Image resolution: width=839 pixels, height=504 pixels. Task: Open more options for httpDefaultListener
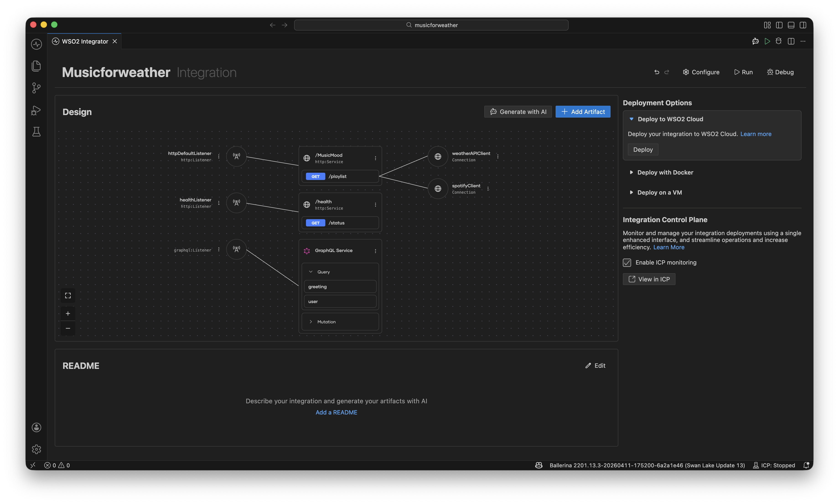(x=218, y=156)
